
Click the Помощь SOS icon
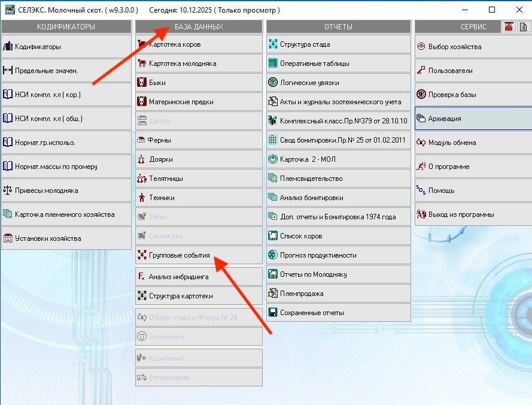pyautogui.click(x=421, y=190)
